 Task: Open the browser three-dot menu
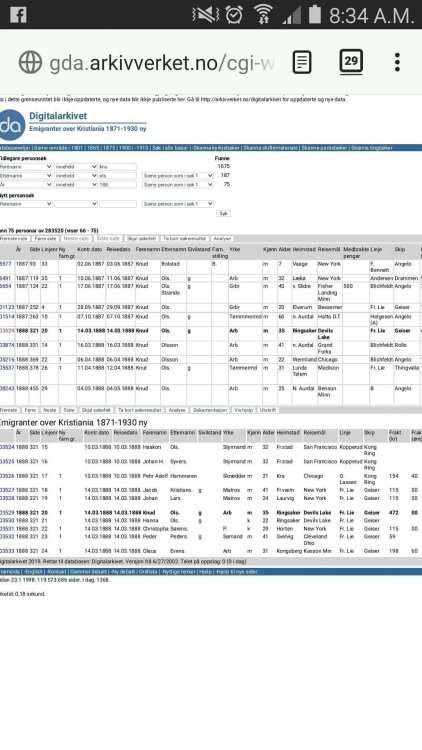(x=397, y=62)
